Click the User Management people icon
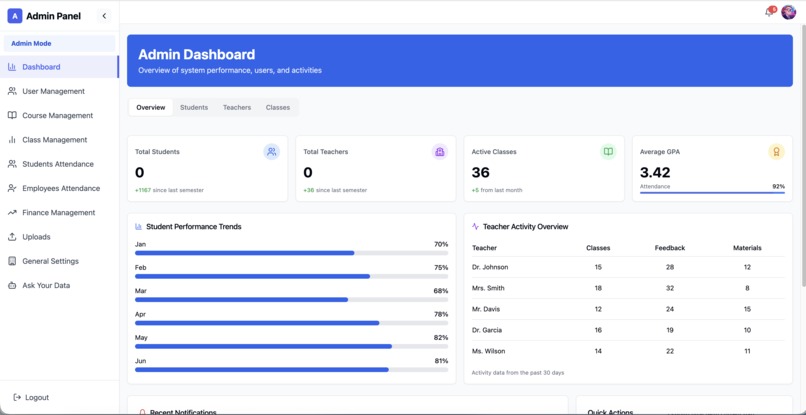This screenshot has height=415, width=806. (x=12, y=91)
